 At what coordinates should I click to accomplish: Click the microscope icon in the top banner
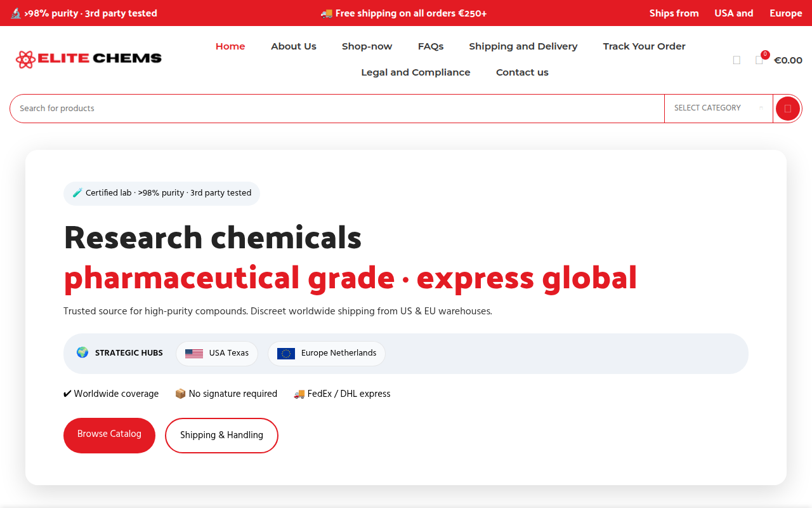pyautogui.click(x=16, y=13)
